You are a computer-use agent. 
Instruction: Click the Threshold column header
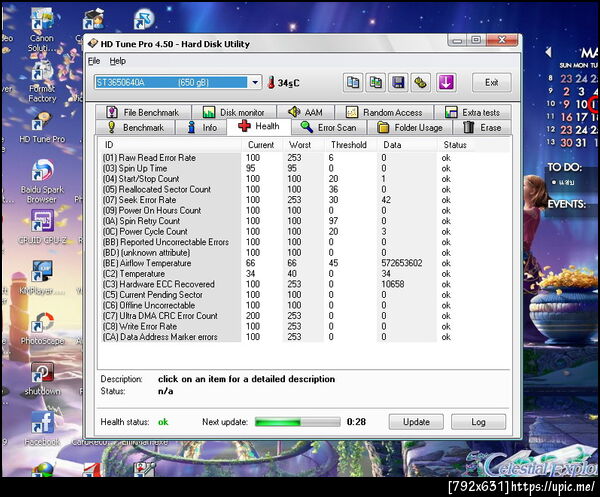(351, 145)
